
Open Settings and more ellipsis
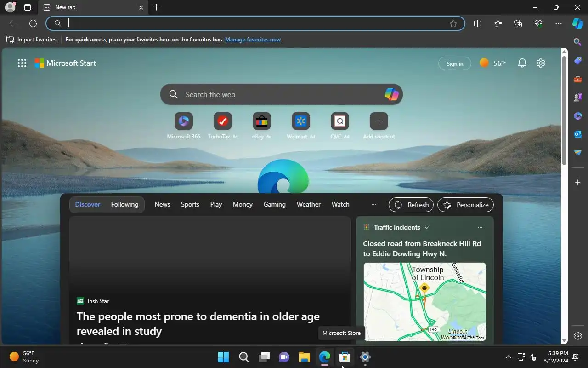coord(559,23)
